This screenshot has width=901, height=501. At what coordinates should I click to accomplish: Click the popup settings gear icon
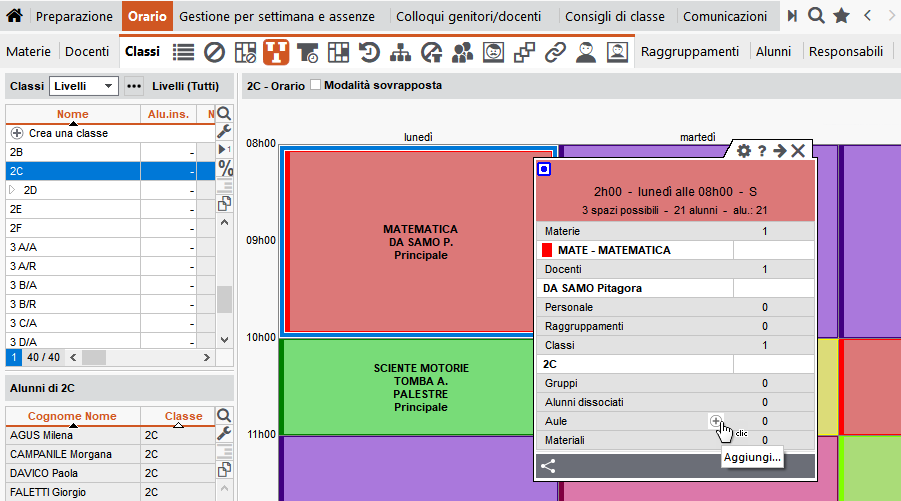click(x=744, y=151)
